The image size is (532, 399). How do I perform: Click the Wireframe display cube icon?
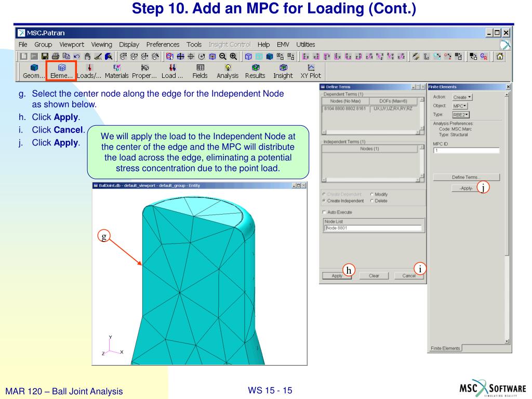[248, 56]
